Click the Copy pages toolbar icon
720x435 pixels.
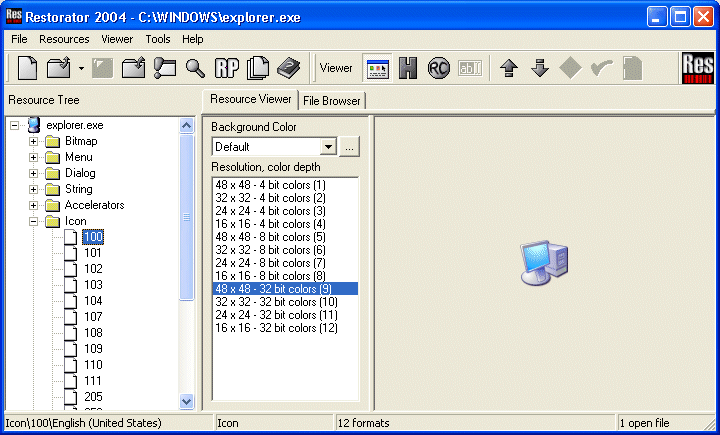258,68
